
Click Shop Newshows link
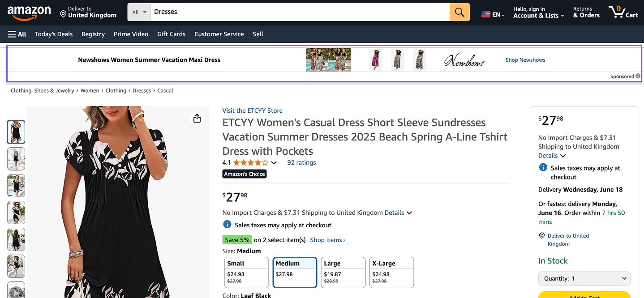[525, 60]
